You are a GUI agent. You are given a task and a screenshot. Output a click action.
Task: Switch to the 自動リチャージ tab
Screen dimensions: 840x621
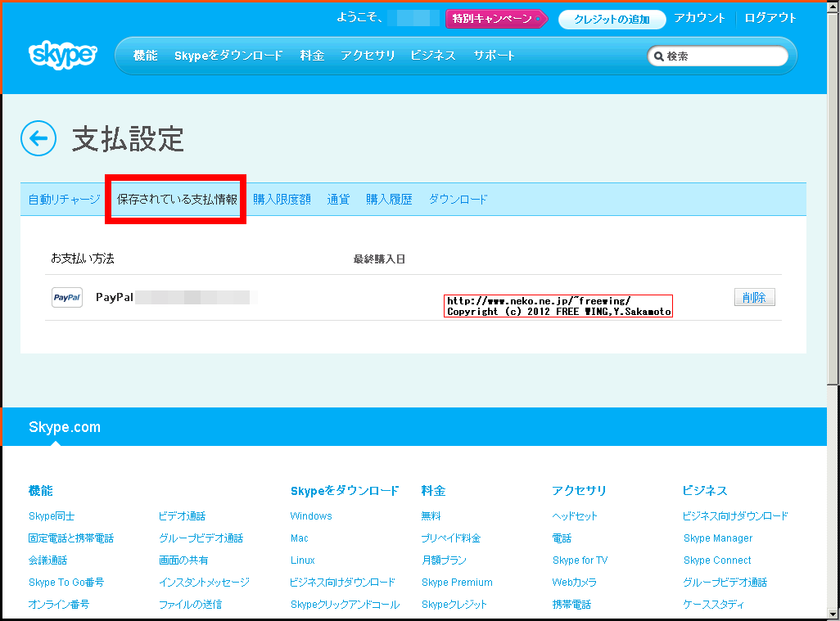(64, 199)
